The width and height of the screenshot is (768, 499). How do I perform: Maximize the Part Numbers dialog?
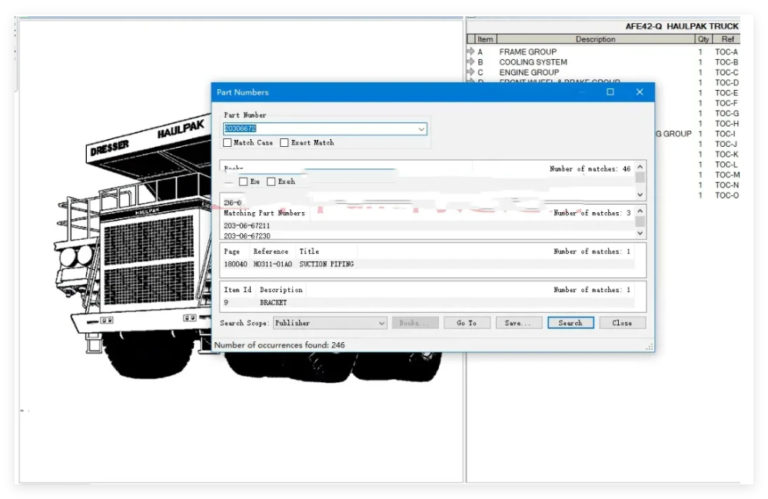click(x=610, y=92)
